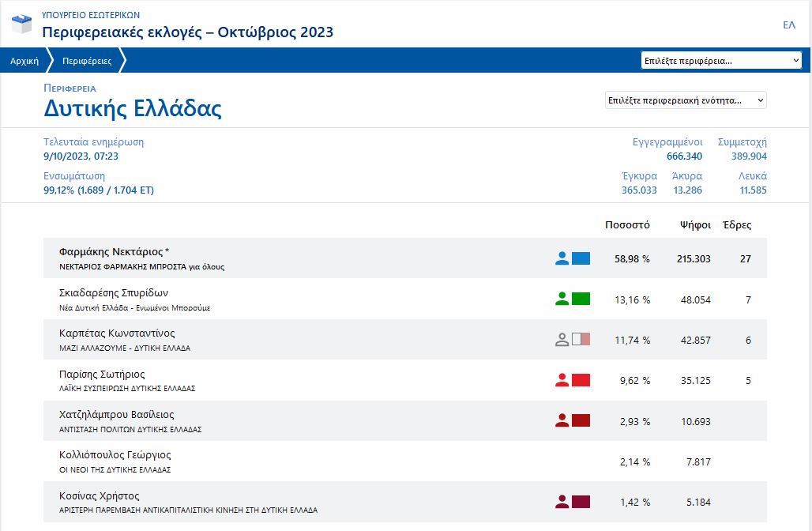Click the green color swatch for Σκιαδαρέσης
812x531 pixels.
(x=581, y=299)
